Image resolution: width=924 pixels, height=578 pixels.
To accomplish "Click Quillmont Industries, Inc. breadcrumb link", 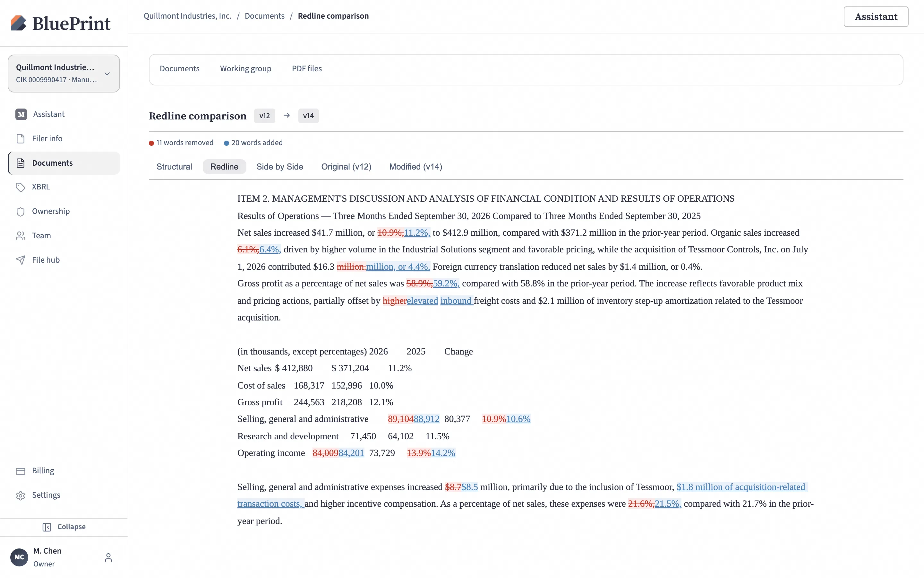I will coord(187,16).
